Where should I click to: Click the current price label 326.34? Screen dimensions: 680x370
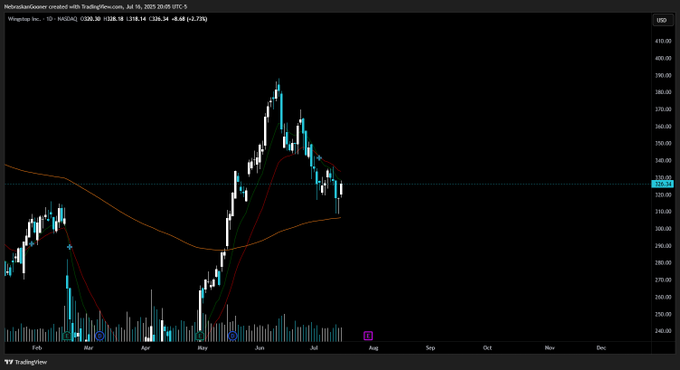click(x=663, y=184)
